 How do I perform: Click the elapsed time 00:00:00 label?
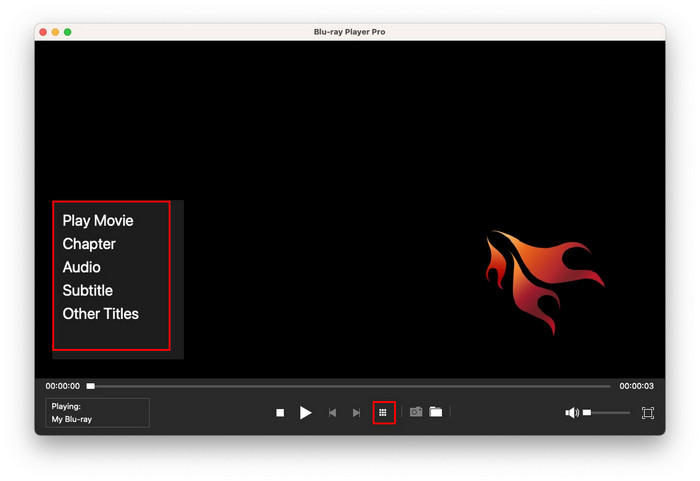(62, 386)
